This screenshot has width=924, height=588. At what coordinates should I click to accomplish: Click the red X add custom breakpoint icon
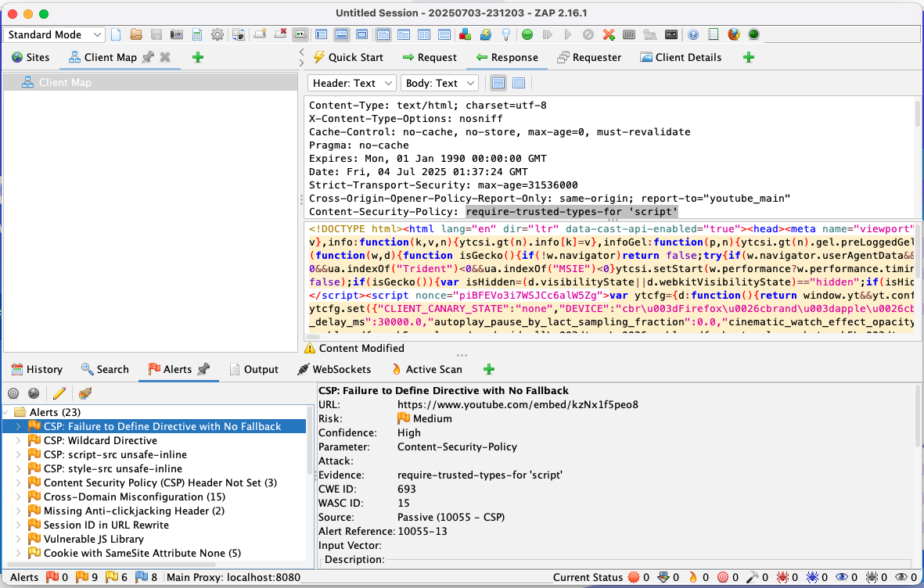click(x=609, y=34)
